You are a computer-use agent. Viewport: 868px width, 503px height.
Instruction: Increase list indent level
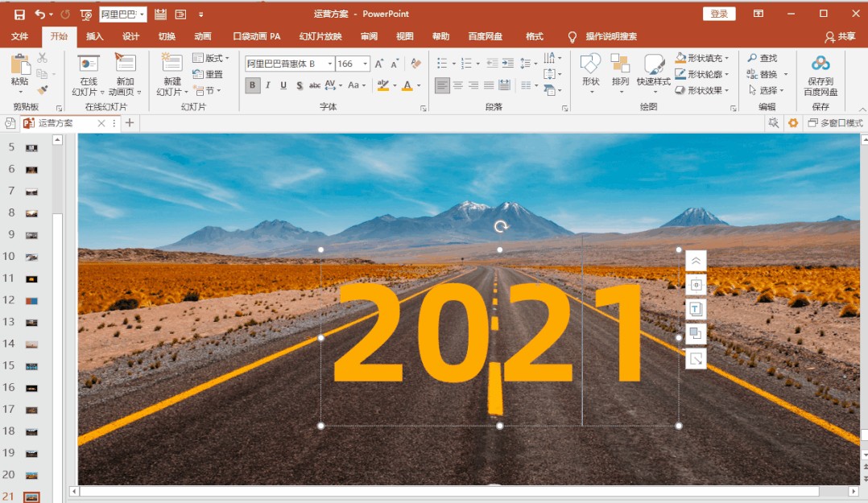coord(507,64)
